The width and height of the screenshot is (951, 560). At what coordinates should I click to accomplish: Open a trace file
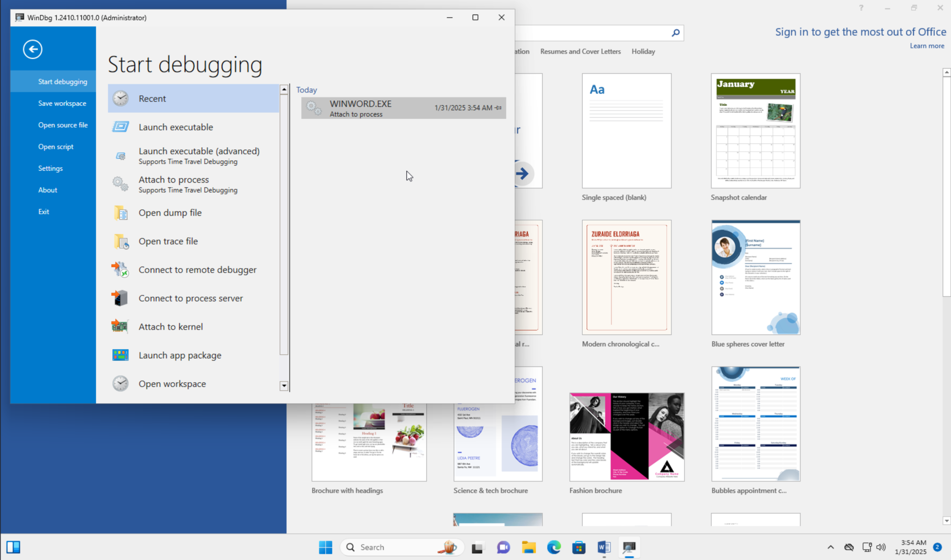(168, 241)
